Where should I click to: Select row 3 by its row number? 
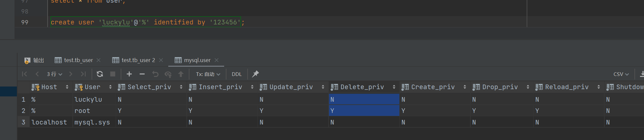click(23, 122)
